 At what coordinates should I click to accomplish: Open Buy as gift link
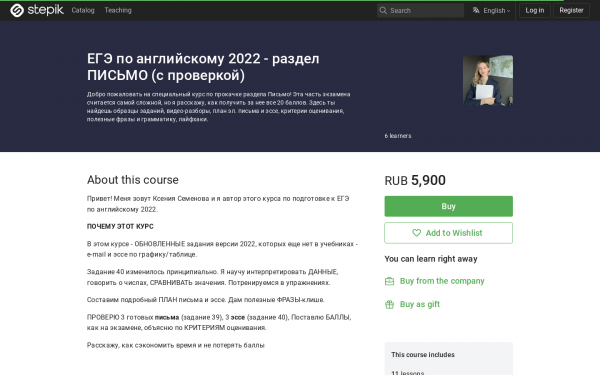click(x=420, y=304)
